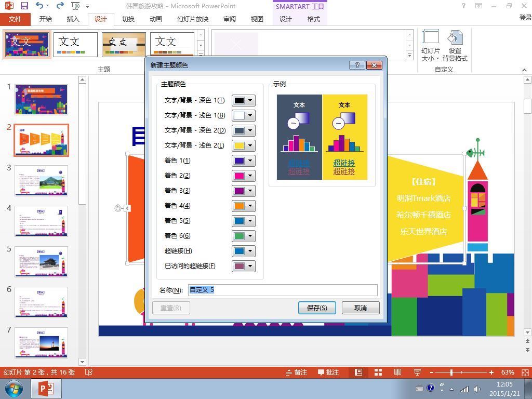Click slide panel scroll down arrow

(x=82, y=362)
